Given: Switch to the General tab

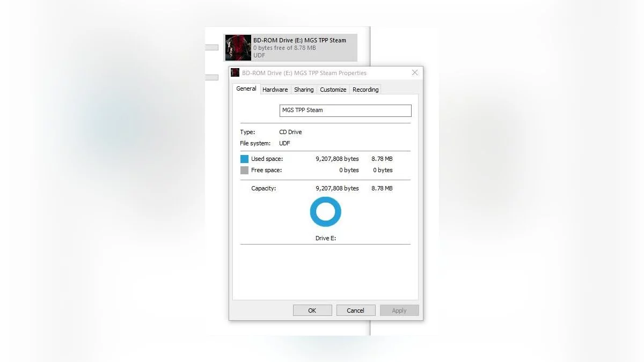Looking at the screenshot, I should click(x=246, y=89).
